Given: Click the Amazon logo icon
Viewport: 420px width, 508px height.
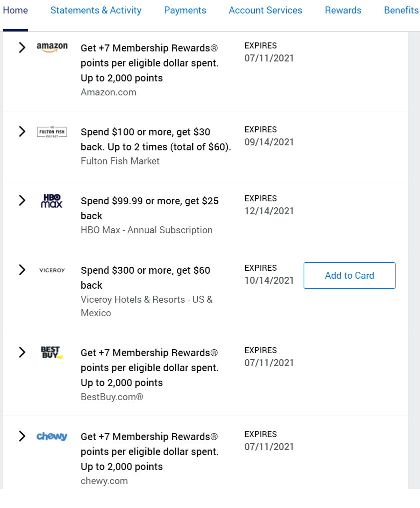Looking at the screenshot, I should (x=52, y=47).
